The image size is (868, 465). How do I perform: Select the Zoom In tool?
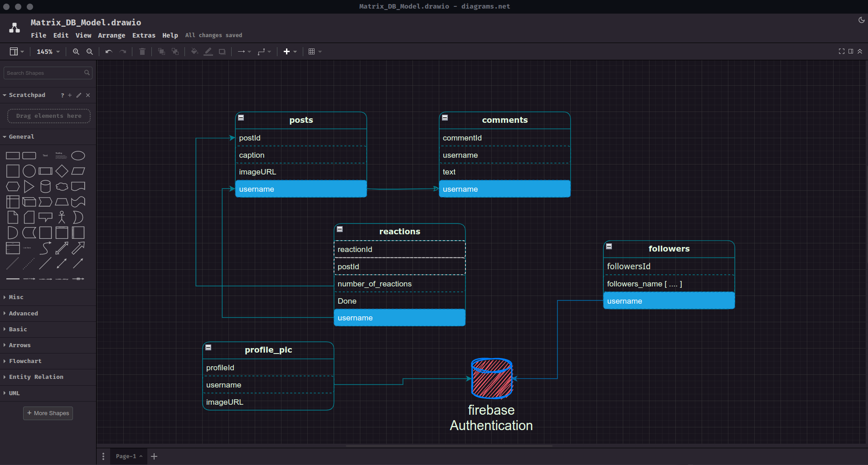tap(76, 52)
